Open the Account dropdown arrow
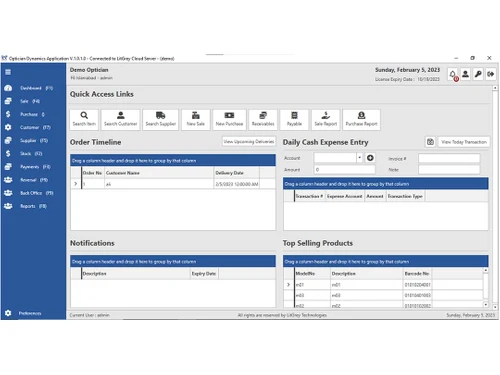500x375 pixels. 359,158
